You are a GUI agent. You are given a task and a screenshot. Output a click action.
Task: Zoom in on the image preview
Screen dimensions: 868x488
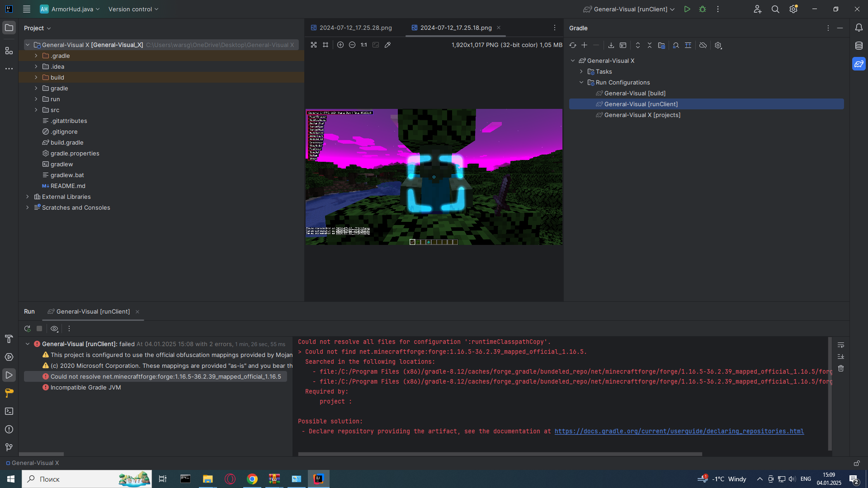[x=340, y=45]
